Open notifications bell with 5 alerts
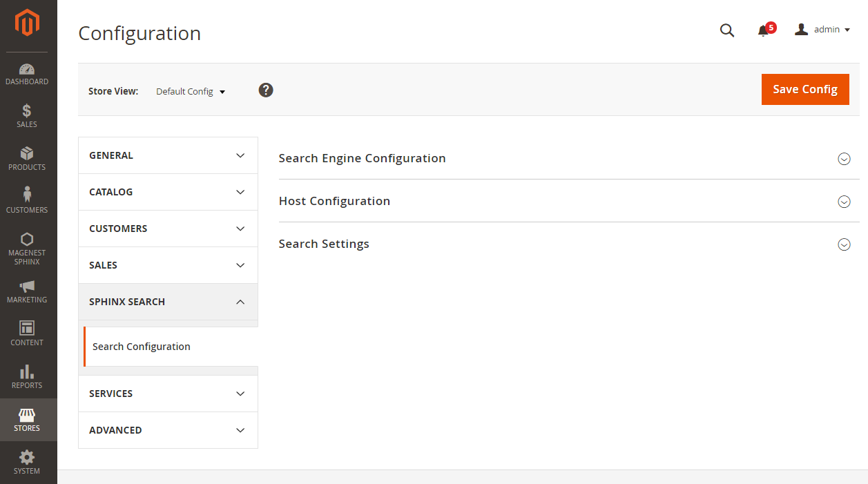The image size is (868, 484). (764, 30)
